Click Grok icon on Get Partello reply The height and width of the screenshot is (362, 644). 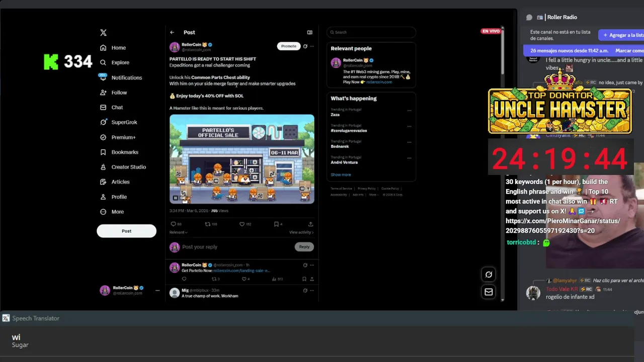point(305,265)
